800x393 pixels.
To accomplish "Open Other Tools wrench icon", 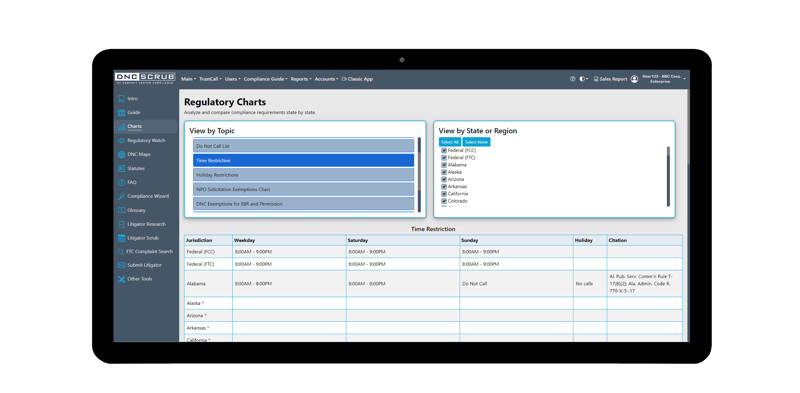I will [121, 279].
